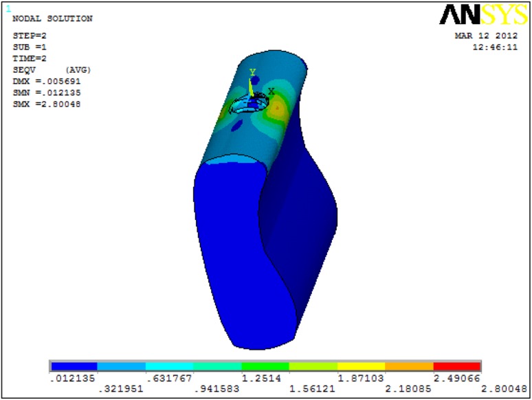Click the elliptical hole on the cylinder
This screenshot has height=400, width=532.
click(248, 104)
